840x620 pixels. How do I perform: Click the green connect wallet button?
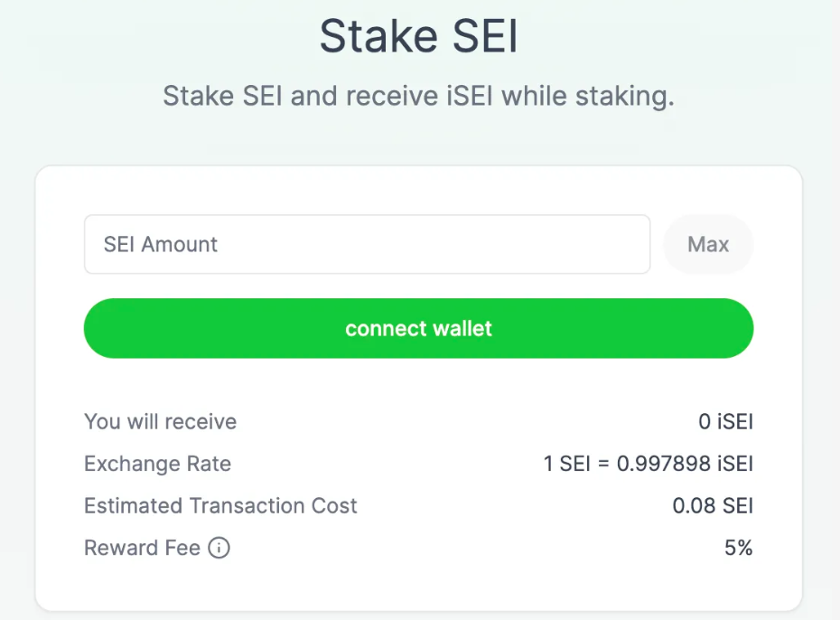[x=418, y=328]
